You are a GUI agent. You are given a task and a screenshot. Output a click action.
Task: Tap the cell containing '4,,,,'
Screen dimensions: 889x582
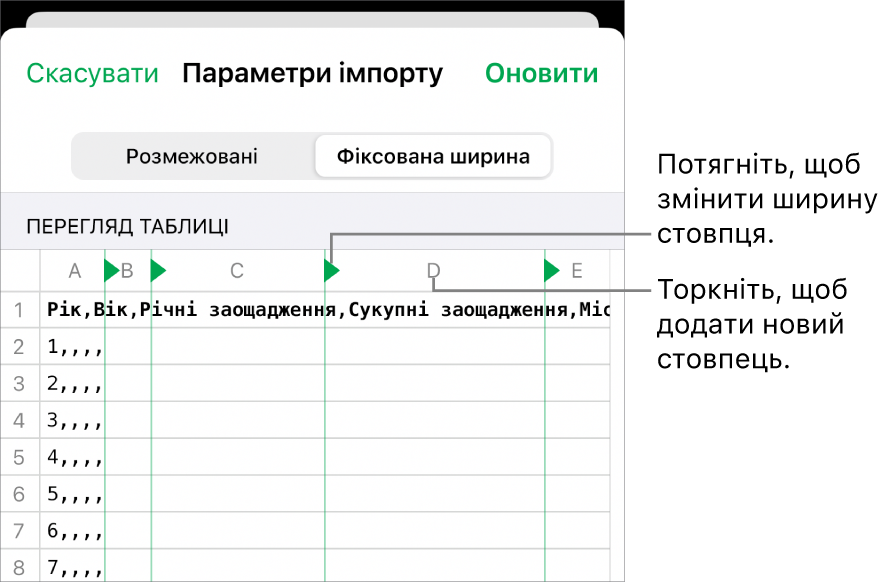pos(74,457)
